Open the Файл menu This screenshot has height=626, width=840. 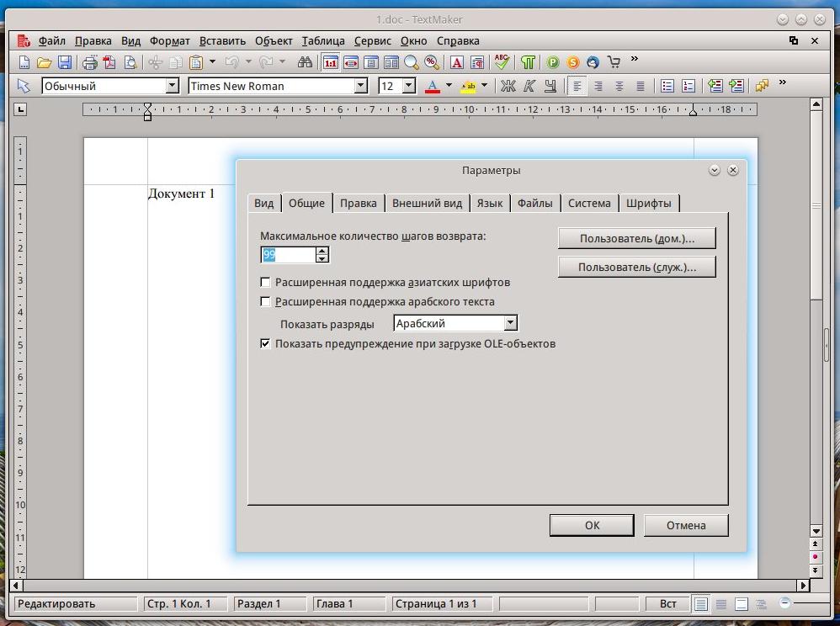tap(52, 40)
